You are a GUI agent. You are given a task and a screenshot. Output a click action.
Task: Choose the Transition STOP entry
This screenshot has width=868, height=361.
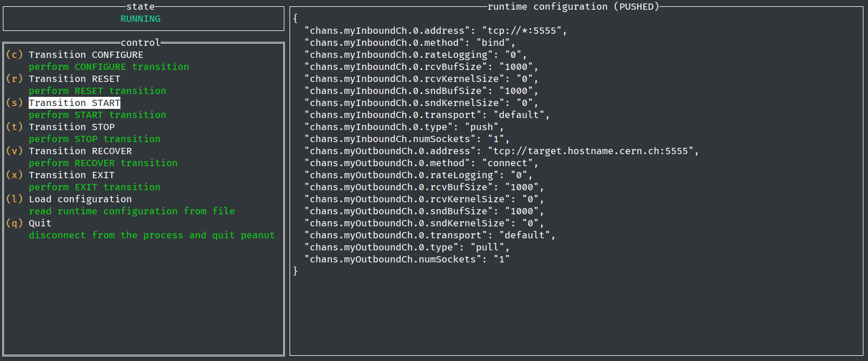click(72, 127)
